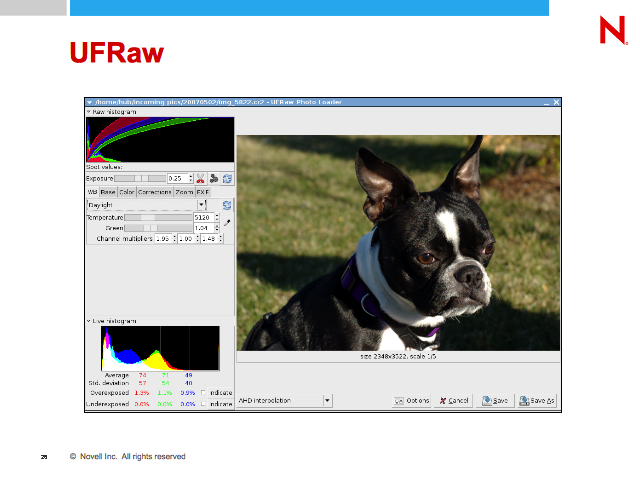Switch to the Base tab

click(x=108, y=192)
